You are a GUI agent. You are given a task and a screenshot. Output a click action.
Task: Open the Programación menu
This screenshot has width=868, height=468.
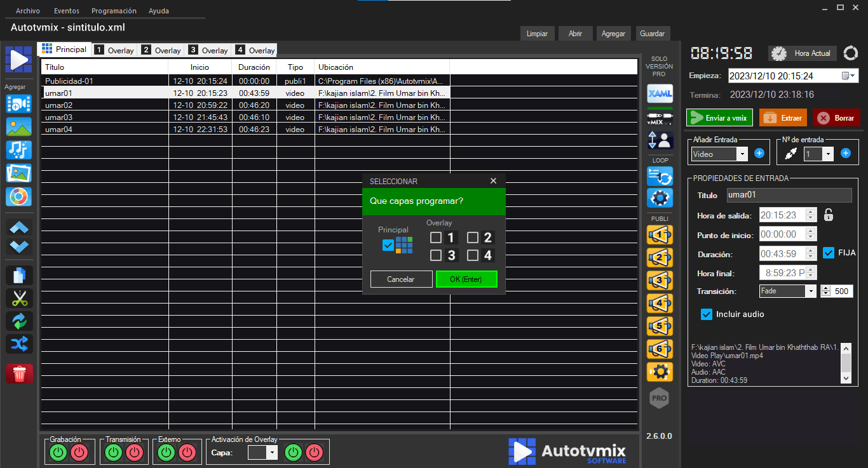click(114, 11)
